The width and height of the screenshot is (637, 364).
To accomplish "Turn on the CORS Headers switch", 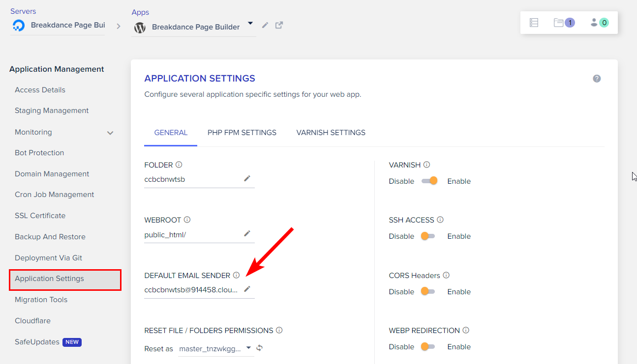I will (x=427, y=291).
